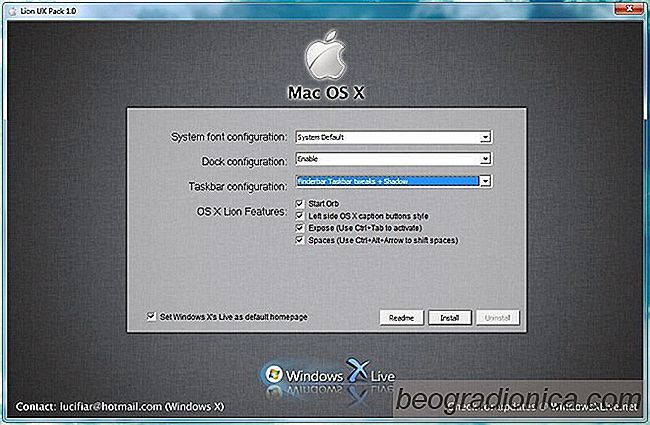Toggle Spaces (Ctrl+Alt+Arrow) checkbox

(299, 240)
